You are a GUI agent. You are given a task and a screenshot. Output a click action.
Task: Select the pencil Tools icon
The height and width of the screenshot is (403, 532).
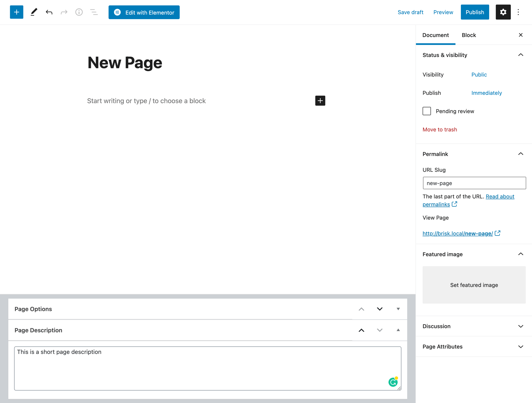pos(34,12)
